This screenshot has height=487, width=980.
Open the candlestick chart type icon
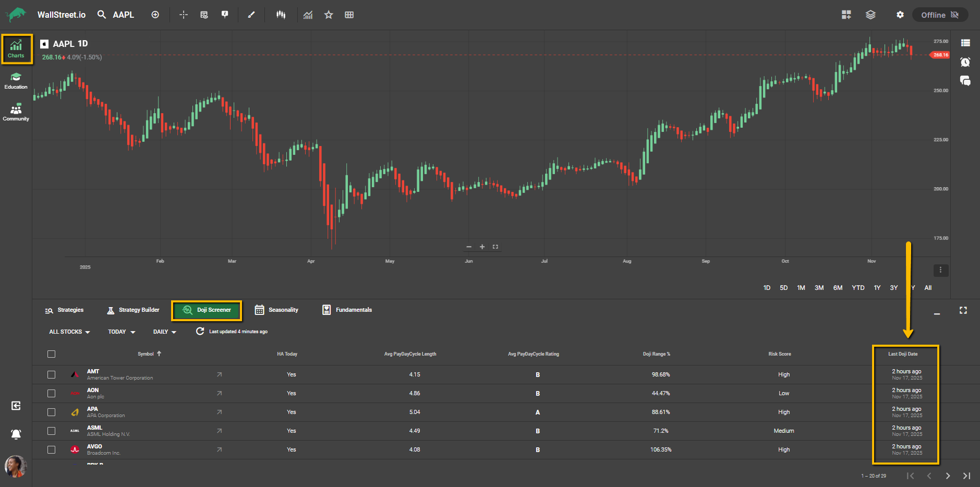click(x=281, y=15)
